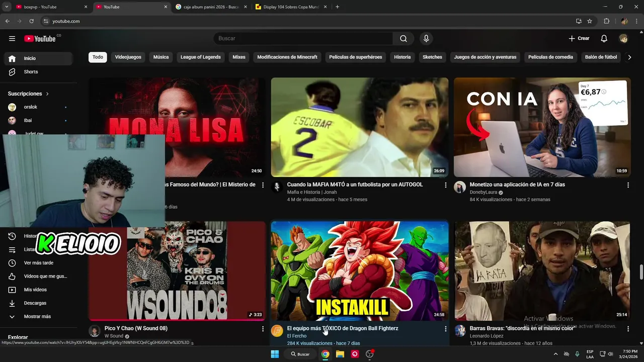Select the Todo filter chip
The height and width of the screenshot is (362, 644).
click(98, 57)
